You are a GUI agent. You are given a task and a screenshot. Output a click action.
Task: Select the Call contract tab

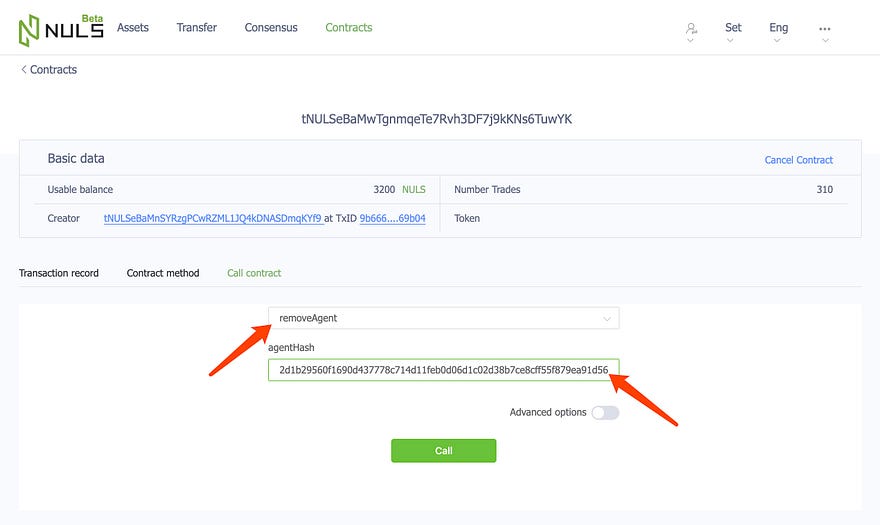[254, 273]
